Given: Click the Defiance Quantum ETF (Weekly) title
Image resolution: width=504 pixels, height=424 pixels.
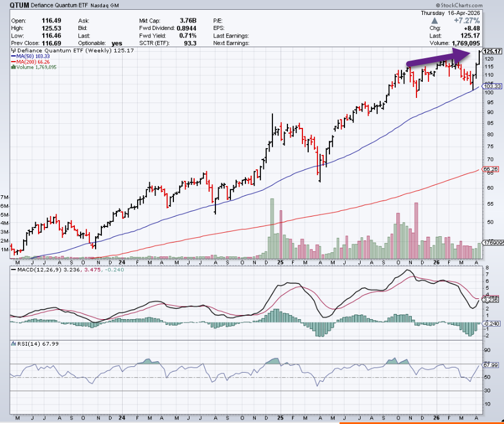Looking at the screenshot, I should point(55,51).
